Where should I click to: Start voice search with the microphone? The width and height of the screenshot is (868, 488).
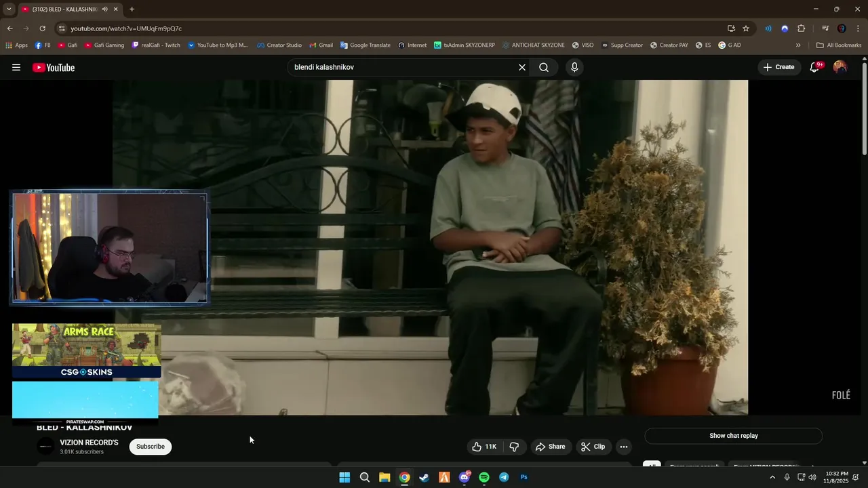[574, 67]
